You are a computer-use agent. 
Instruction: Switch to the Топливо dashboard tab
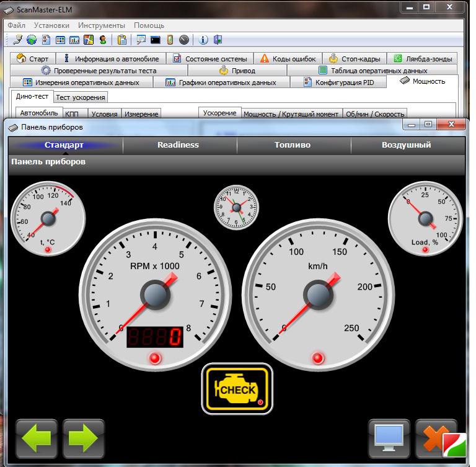293,145
